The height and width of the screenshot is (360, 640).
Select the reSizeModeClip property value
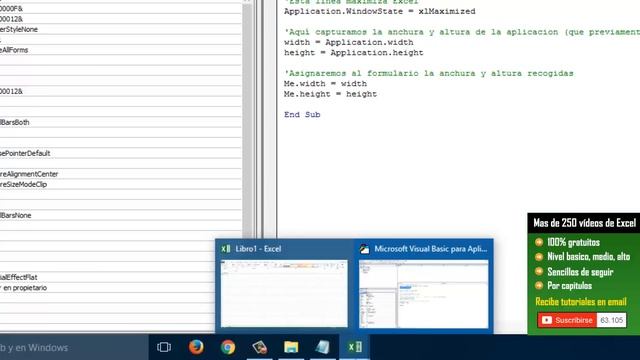pyautogui.click(x=23, y=184)
